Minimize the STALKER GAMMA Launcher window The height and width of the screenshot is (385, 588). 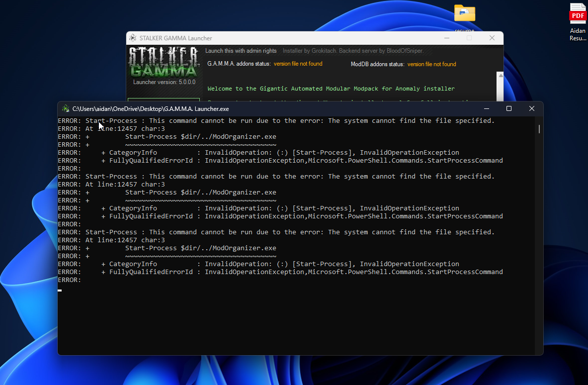447,38
